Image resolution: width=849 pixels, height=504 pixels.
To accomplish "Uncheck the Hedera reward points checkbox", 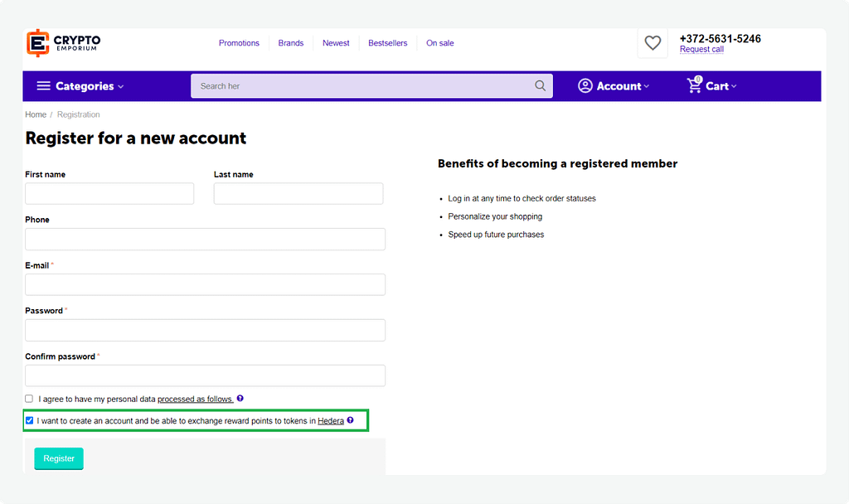I will click(29, 420).
